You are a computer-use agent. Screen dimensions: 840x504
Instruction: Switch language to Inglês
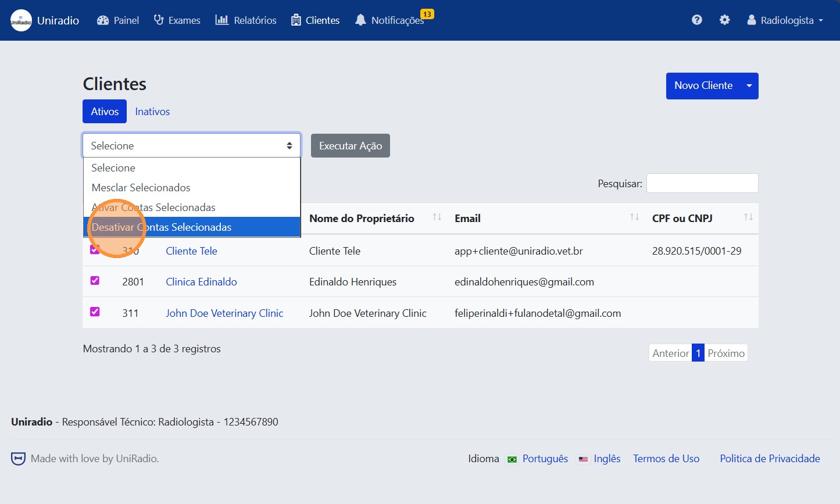click(607, 459)
